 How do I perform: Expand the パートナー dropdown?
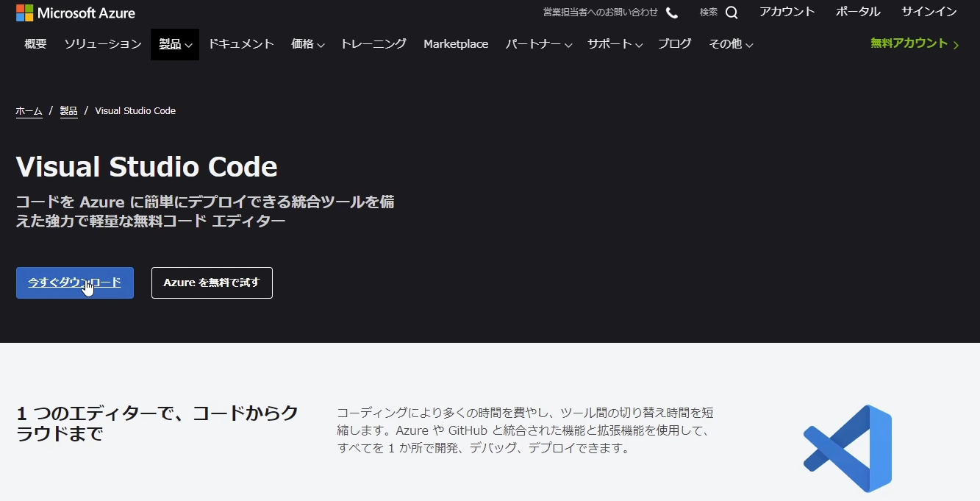[538, 44]
